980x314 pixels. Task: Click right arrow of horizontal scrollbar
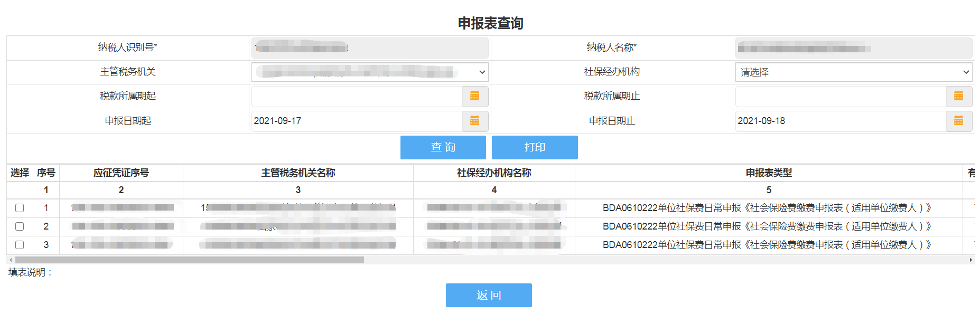tap(970, 260)
